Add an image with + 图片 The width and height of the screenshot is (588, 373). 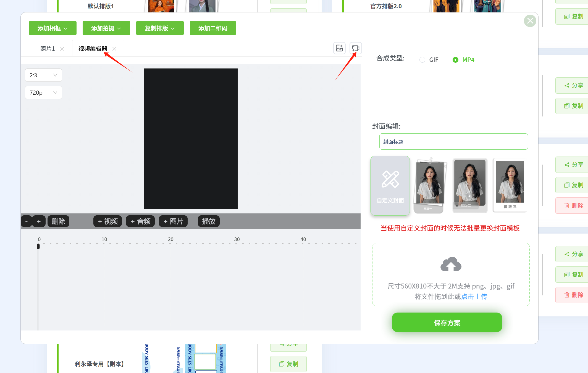173,221
